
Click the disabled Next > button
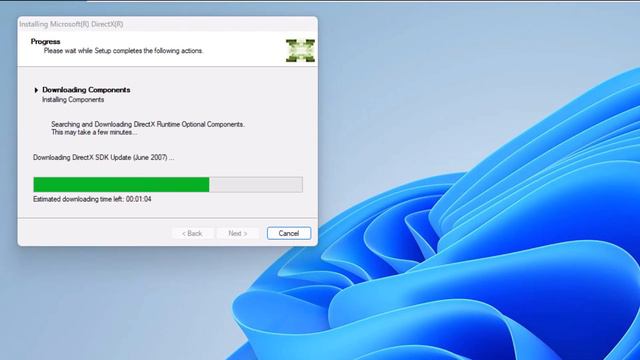tap(238, 233)
